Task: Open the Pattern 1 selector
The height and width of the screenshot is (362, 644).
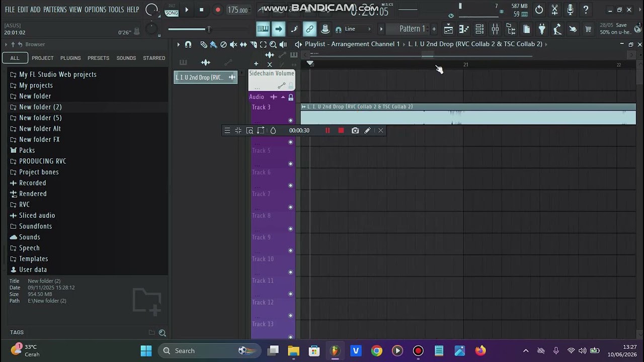Action: [x=412, y=29]
